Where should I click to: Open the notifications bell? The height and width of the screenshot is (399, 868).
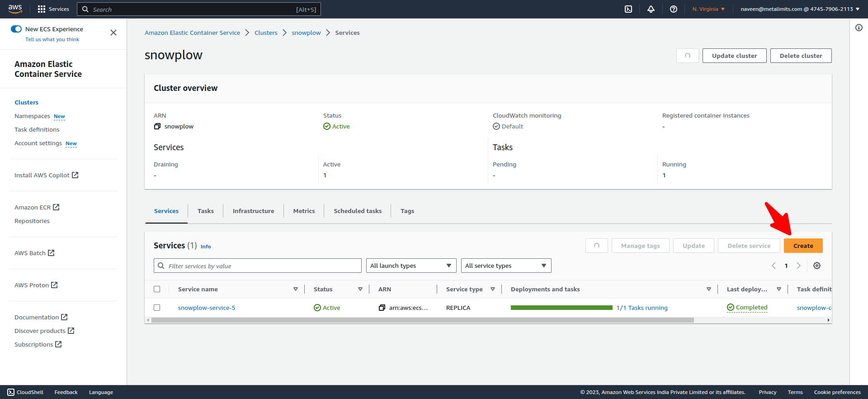coord(651,9)
